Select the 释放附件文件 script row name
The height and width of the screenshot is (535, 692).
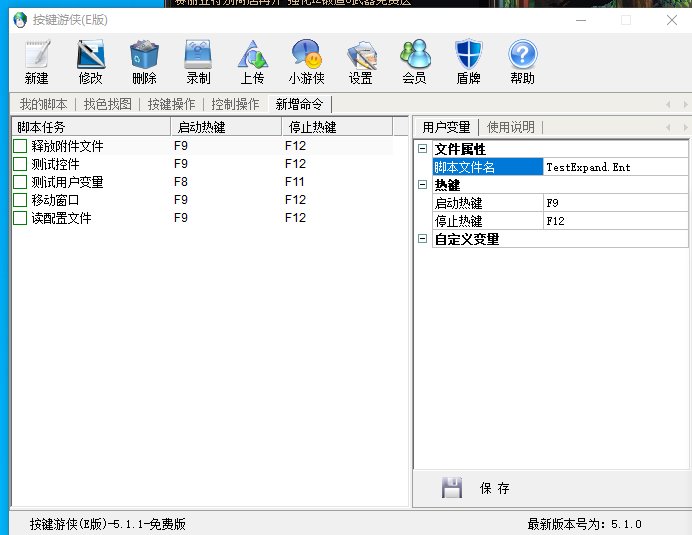point(67,146)
